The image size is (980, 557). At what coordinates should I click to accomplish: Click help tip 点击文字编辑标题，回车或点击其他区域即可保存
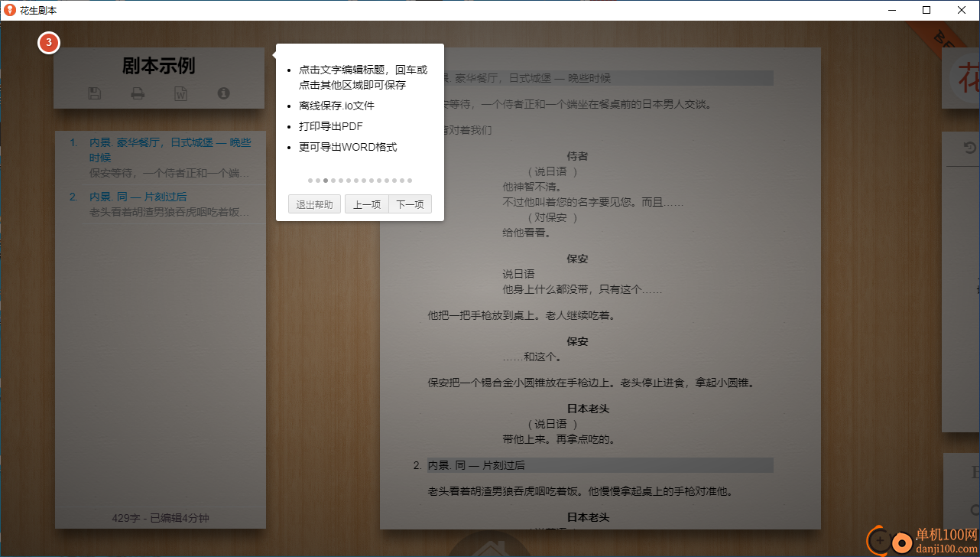[363, 77]
